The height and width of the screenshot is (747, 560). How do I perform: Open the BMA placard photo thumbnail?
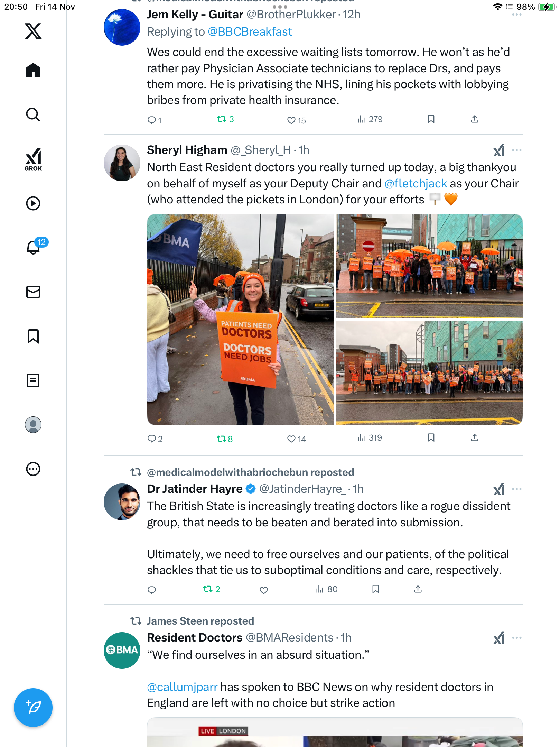240,320
